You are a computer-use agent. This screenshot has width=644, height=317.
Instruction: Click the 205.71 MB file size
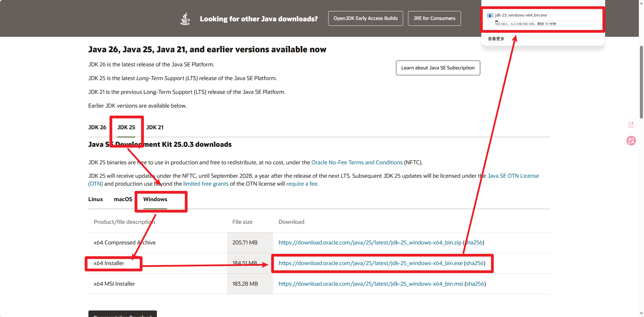point(245,242)
